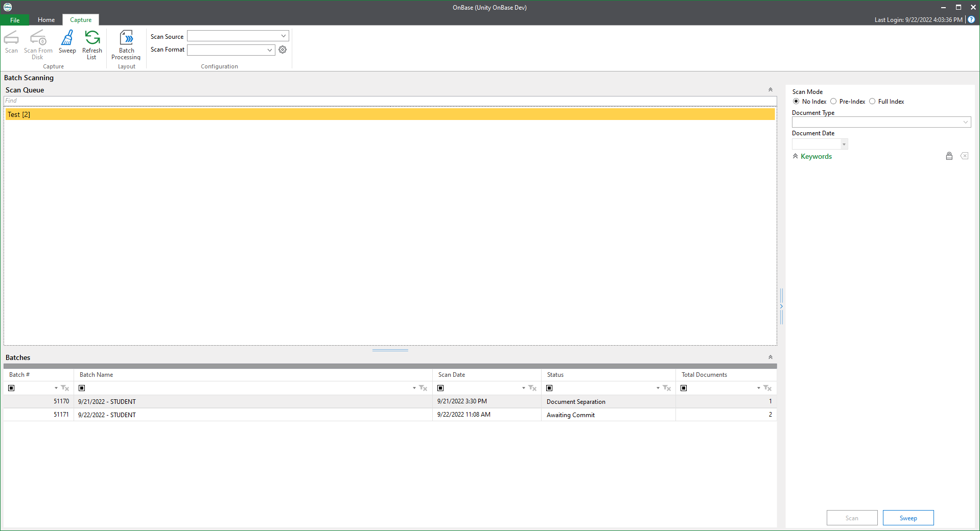The image size is (980, 531).
Task: Clear keywords using the backspace icon
Action: 965,156
